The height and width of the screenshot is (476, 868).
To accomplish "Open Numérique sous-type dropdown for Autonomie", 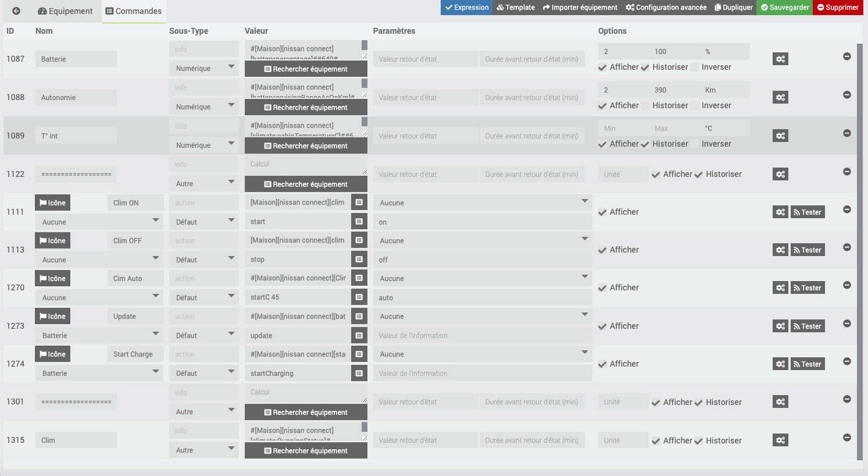I will coord(204,107).
